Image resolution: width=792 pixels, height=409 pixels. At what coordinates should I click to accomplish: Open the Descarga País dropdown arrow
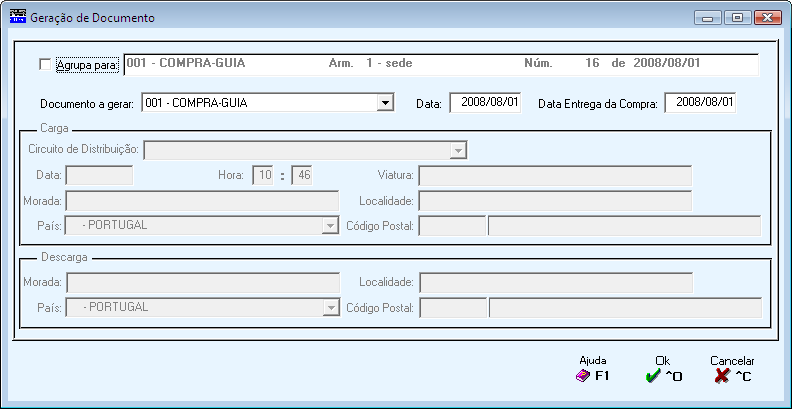pos(331,307)
